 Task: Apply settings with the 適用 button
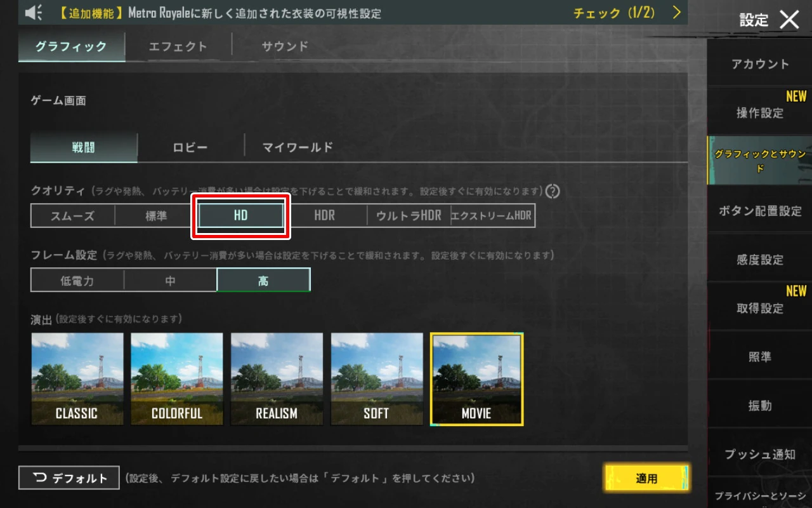coord(646,478)
